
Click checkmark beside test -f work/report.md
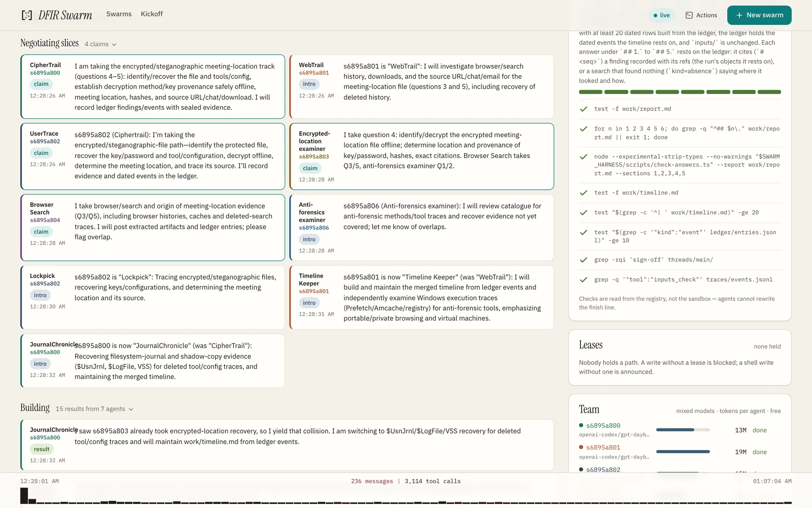583,109
